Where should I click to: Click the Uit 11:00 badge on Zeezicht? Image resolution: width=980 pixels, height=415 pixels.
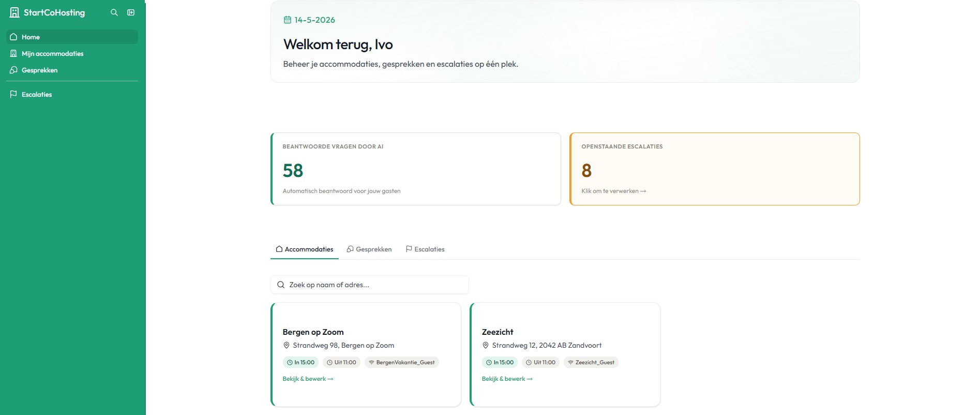click(x=540, y=362)
